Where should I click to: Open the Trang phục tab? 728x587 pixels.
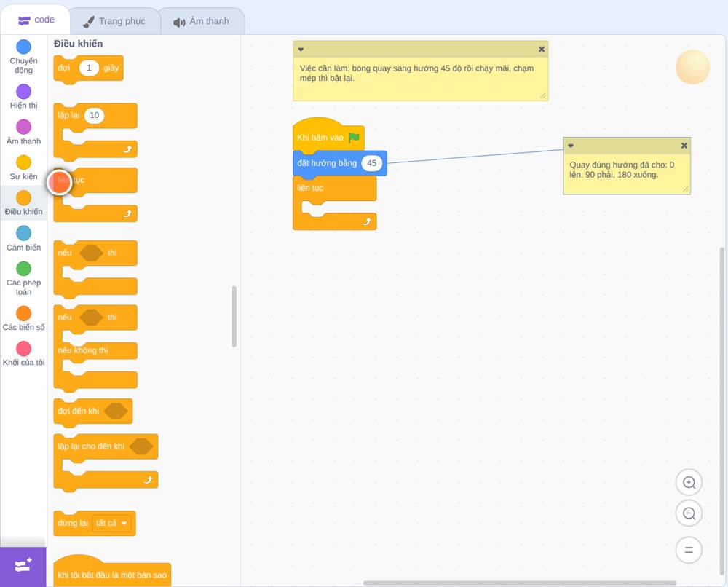pyautogui.click(x=114, y=21)
